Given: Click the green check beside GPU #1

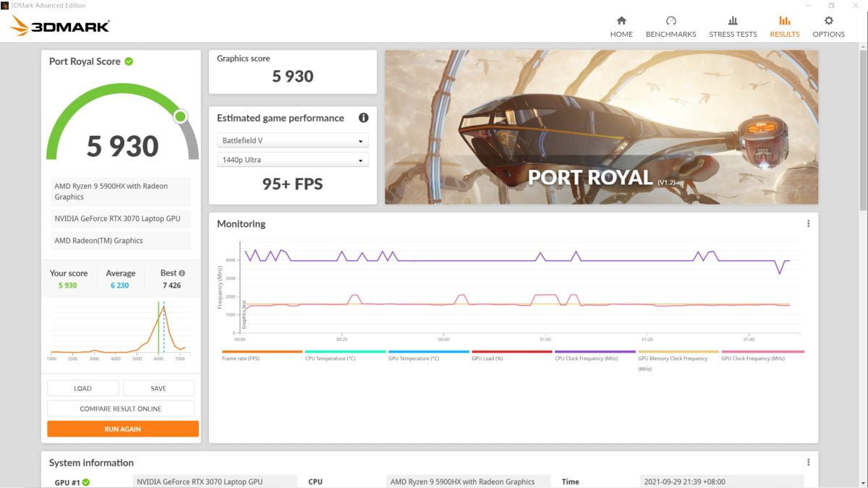Looking at the screenshot, I should point(86,482).
